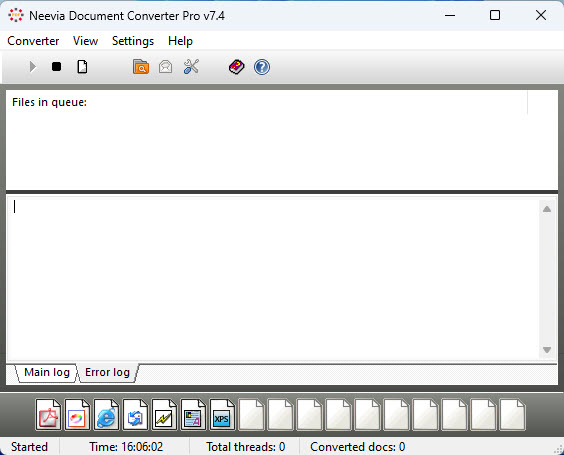
Task: Click the Converted docs: 0 status entry
Action: [358, 447]
